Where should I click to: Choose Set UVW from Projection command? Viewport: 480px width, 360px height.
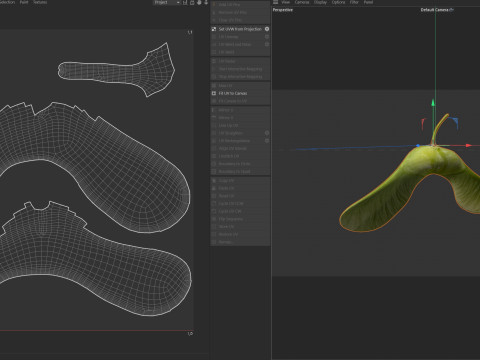coord(240,29)
